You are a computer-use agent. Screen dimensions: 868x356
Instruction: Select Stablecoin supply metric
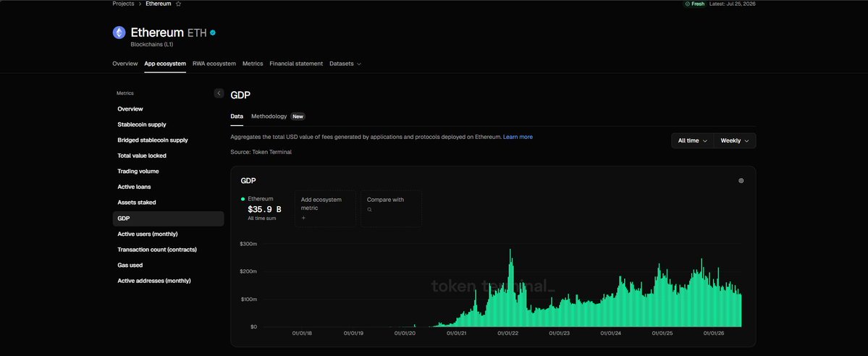click(168, 124)
